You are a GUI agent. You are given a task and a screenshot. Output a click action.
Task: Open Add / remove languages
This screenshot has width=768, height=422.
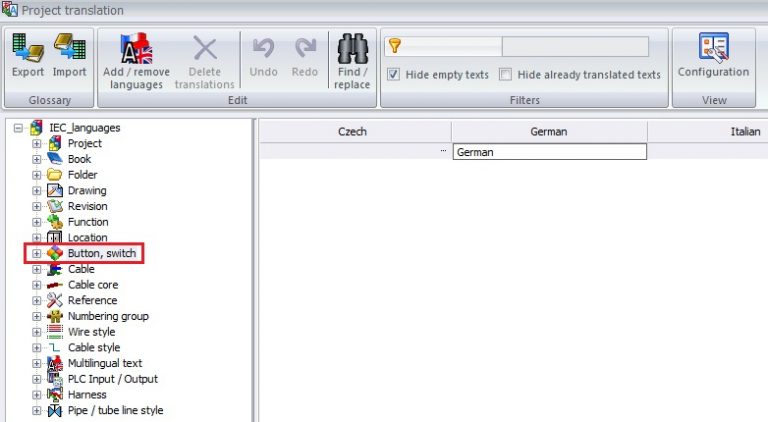pos(137,48)
